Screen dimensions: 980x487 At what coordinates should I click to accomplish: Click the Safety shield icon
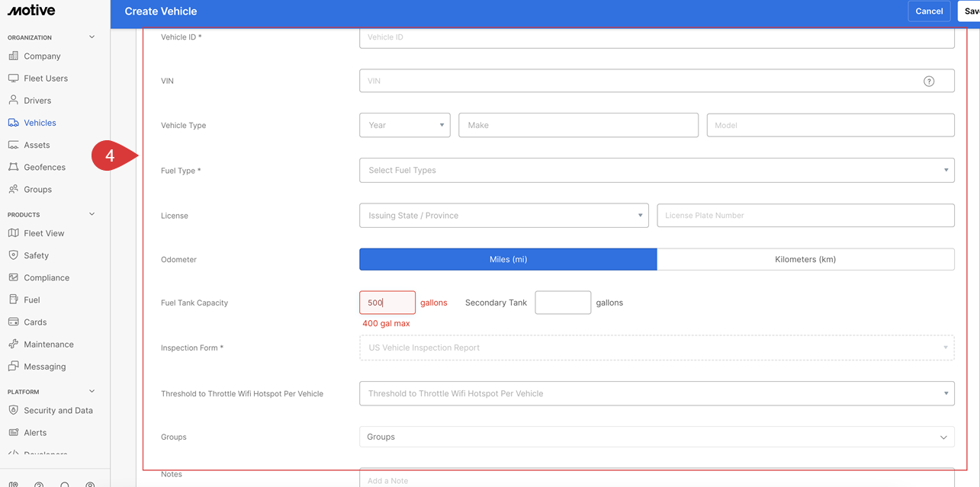pyautogui.click(x=13, y=255)
